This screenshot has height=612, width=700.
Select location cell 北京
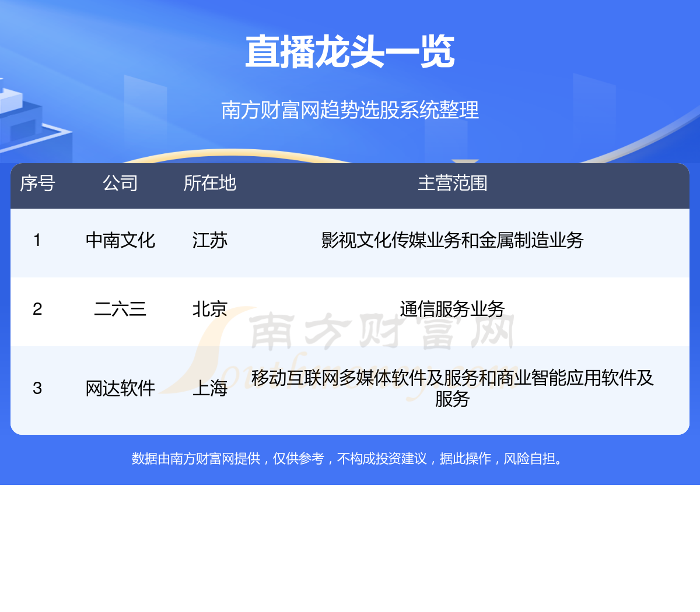click(x=210, y=309)
